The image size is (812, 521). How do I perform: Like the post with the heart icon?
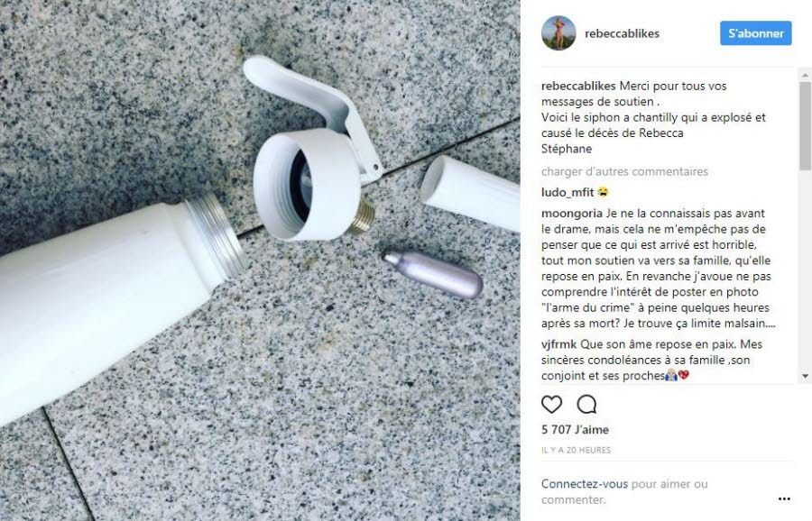pos(551,404)
